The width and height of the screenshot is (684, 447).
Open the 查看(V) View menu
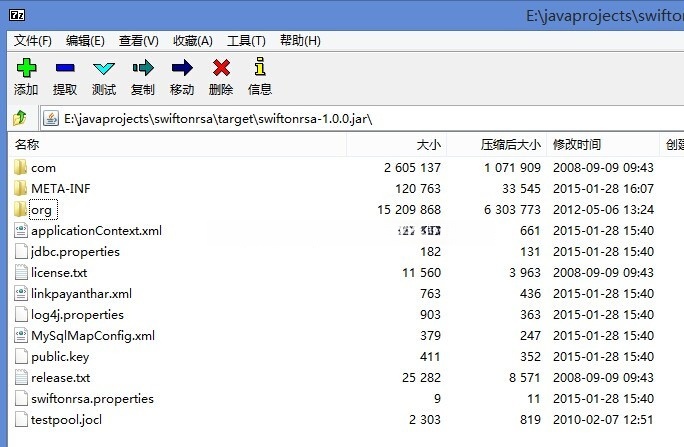[x=139, y=41]
